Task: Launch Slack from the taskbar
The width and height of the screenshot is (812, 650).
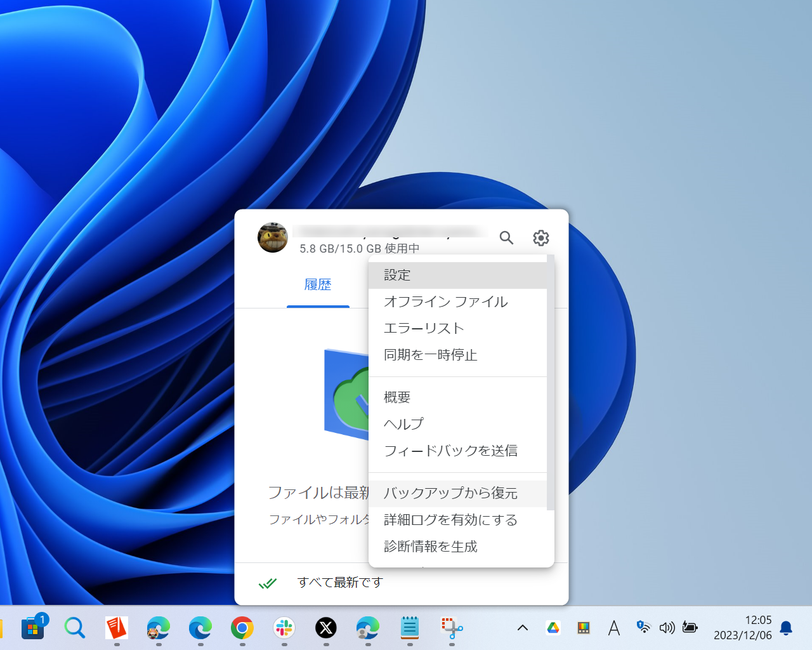Action: pos(283,628)
